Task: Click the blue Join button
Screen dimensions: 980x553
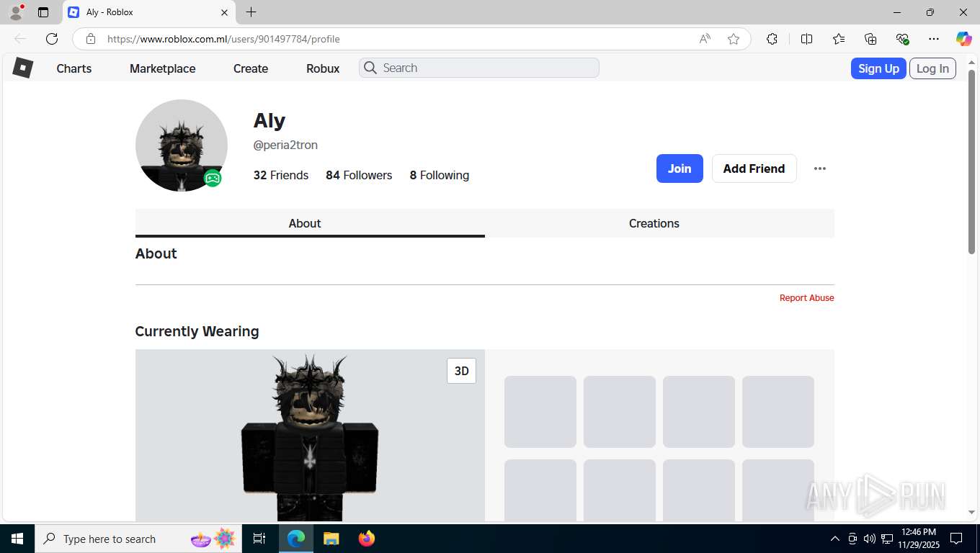Action: [x=680, y=168]
